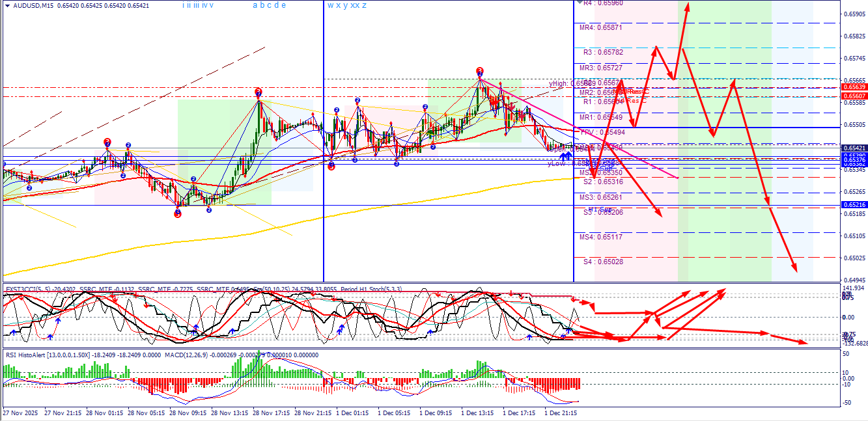Image resolution: width=868 pixels, height=421 pixels.
Task: Click the 0.65905 price scale value
Action: (854, 14)
